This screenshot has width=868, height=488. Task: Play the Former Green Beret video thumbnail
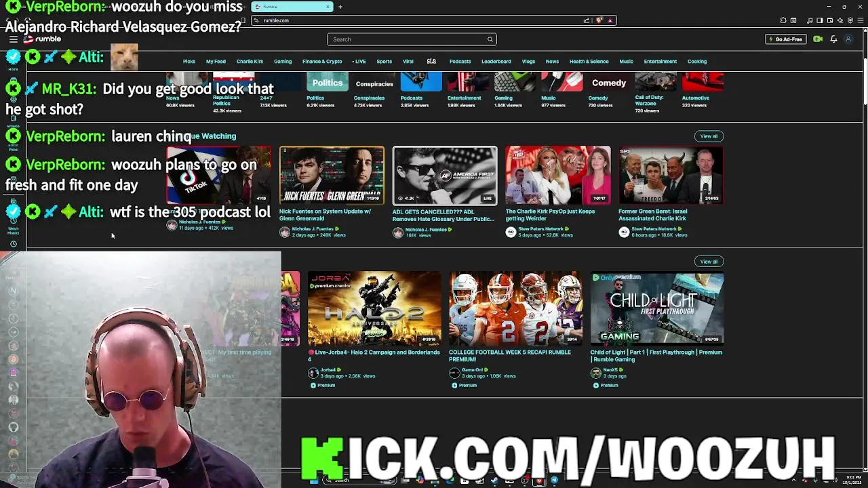click(671, 176)
